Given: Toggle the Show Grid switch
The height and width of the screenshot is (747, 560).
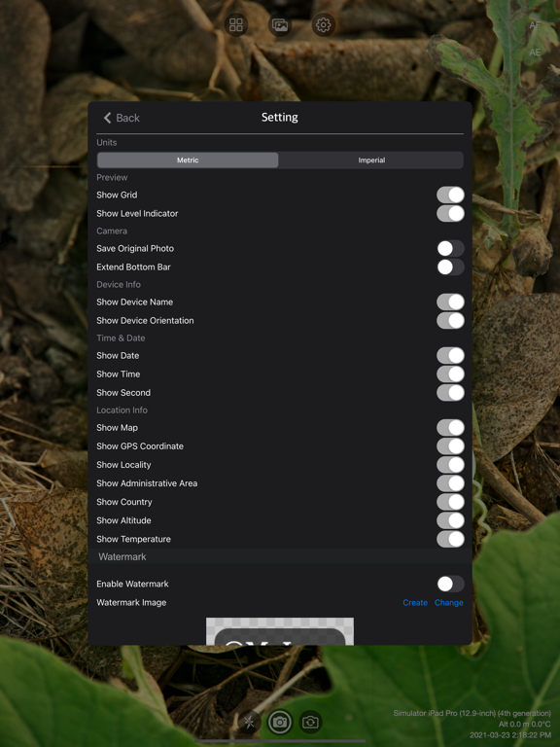Looking at the screenshot, I should click(450, 195).
